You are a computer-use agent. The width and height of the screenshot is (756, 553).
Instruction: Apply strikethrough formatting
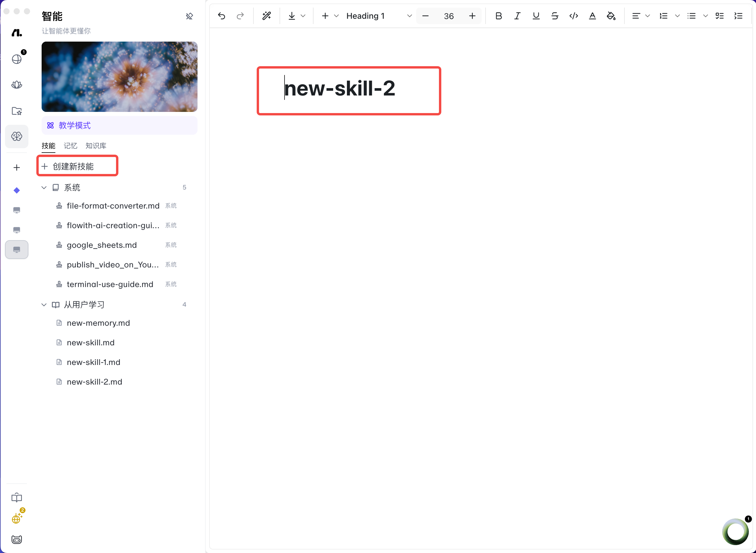click(555, 16)
